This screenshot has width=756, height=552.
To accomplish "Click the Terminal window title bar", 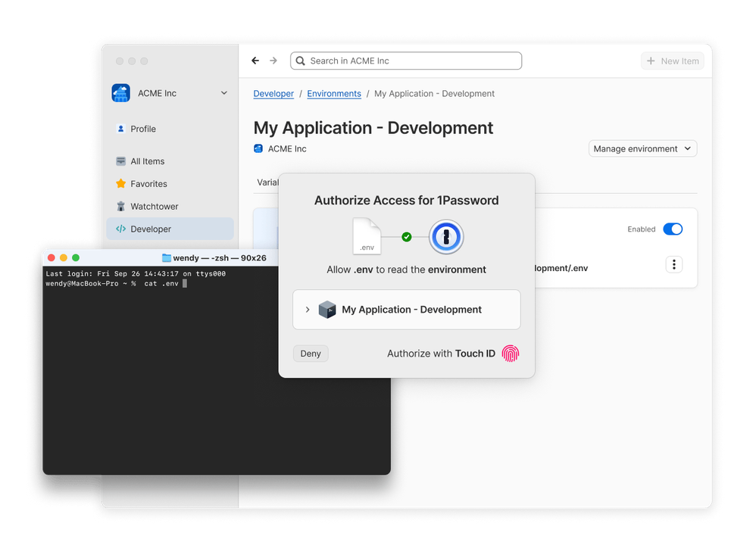I will pos(216,258).
